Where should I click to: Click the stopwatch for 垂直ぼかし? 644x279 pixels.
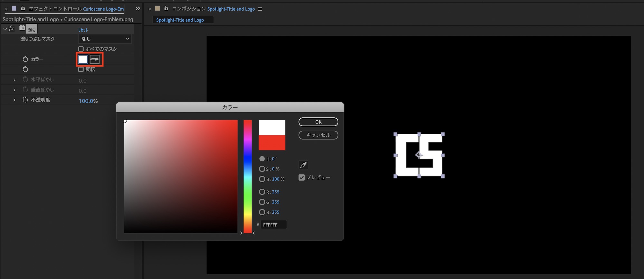click(25, 90)
